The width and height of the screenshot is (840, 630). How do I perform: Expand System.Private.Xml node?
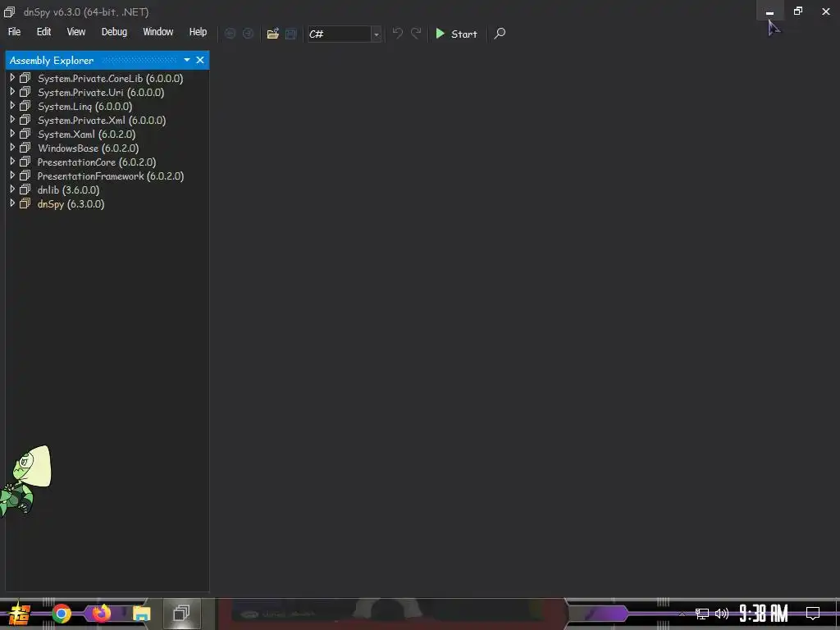tap(12, 120)
